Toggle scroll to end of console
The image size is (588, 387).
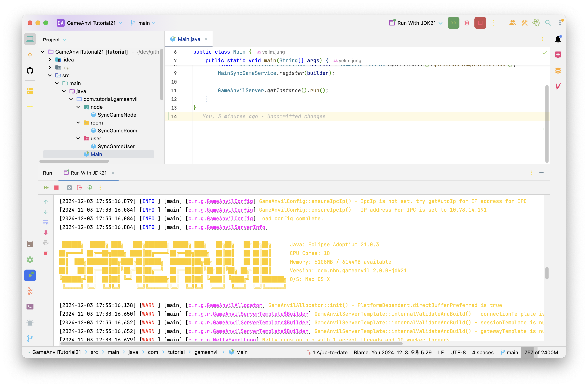[46, 233]
